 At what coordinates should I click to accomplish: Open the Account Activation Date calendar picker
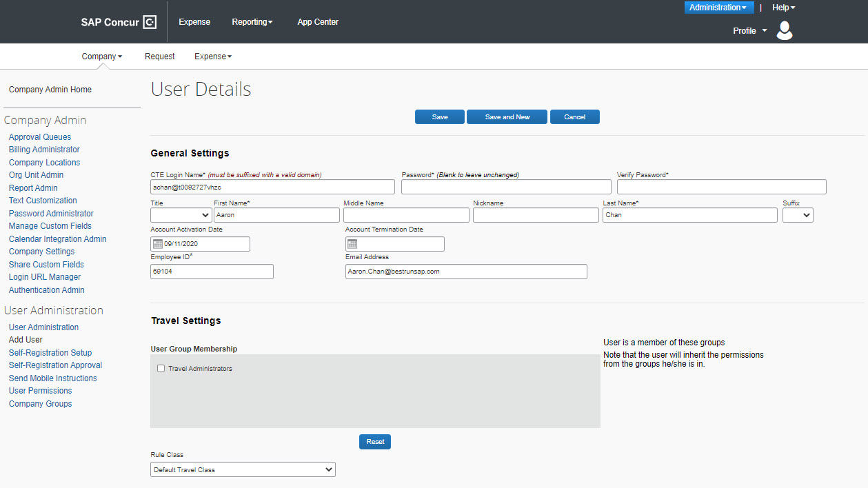click(158, 243)
